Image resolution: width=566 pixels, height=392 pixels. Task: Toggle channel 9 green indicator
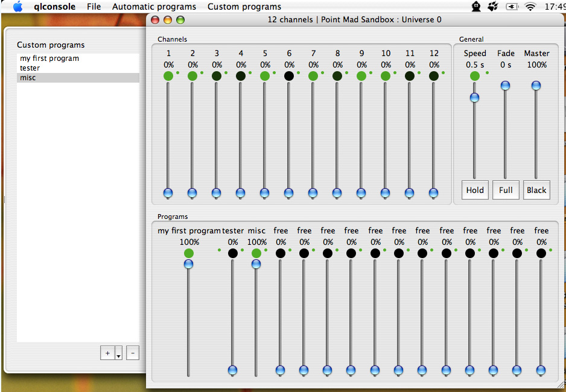361,76
